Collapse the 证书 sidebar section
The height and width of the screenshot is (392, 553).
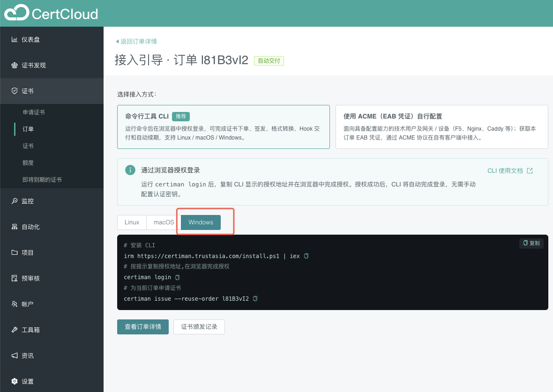(52, 91)
